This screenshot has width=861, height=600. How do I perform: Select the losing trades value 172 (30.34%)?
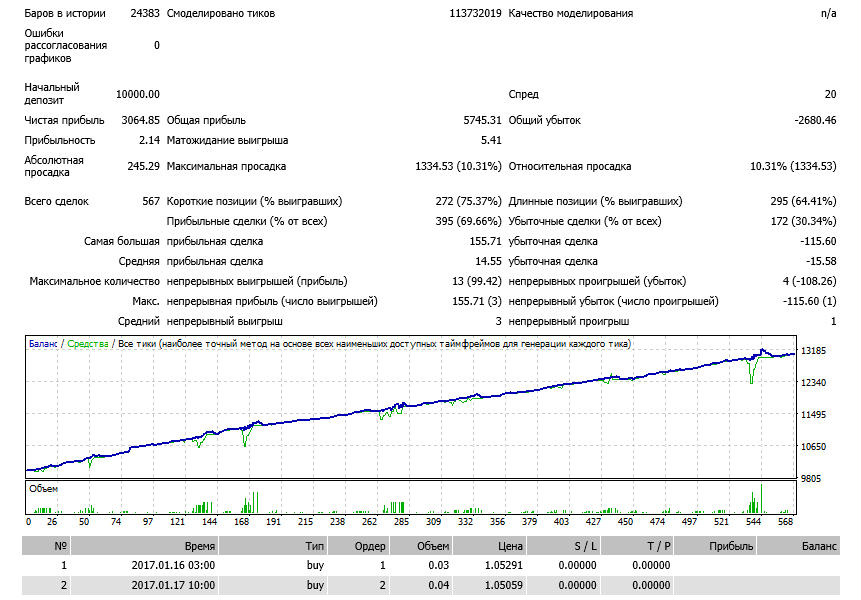click(x=803, y=221)
